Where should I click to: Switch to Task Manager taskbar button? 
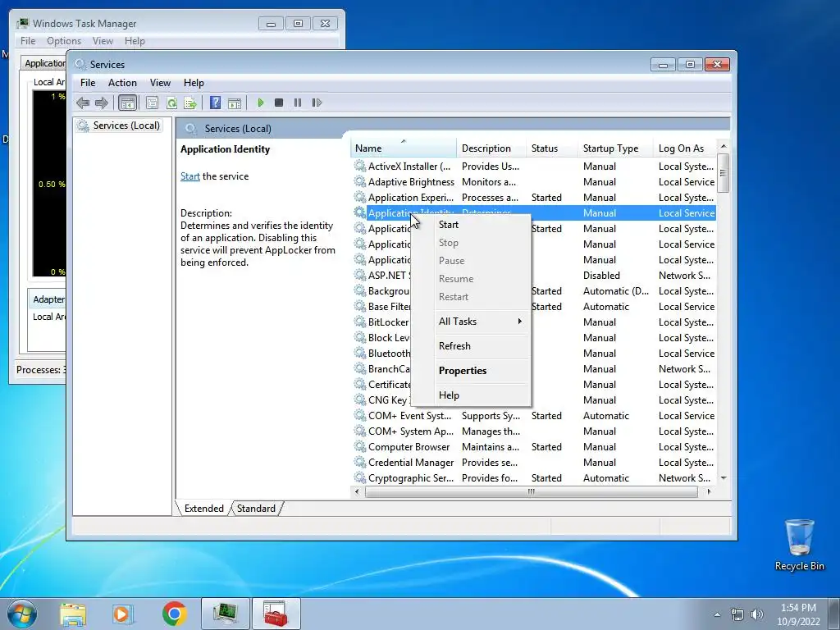click(x=226, y=614)
